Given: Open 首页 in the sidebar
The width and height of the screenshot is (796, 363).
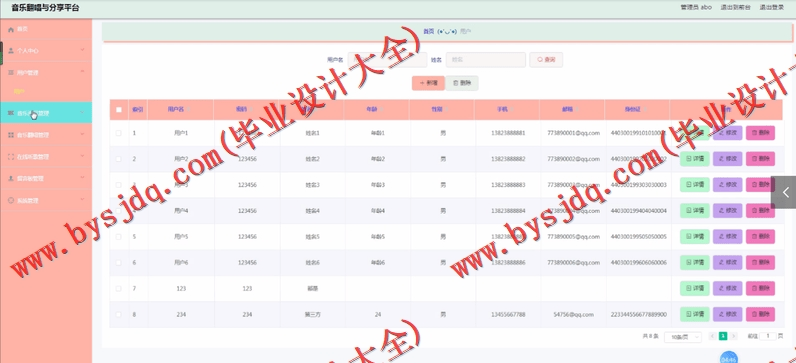Looking at the screenshot, I should coord(46,29).
